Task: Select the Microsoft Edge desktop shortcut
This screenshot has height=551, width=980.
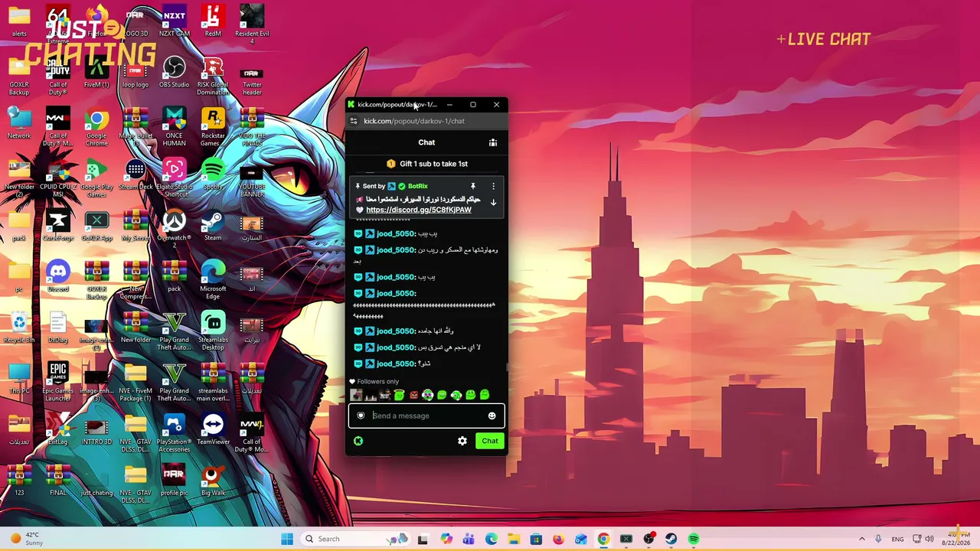Action: coord(213,281)
